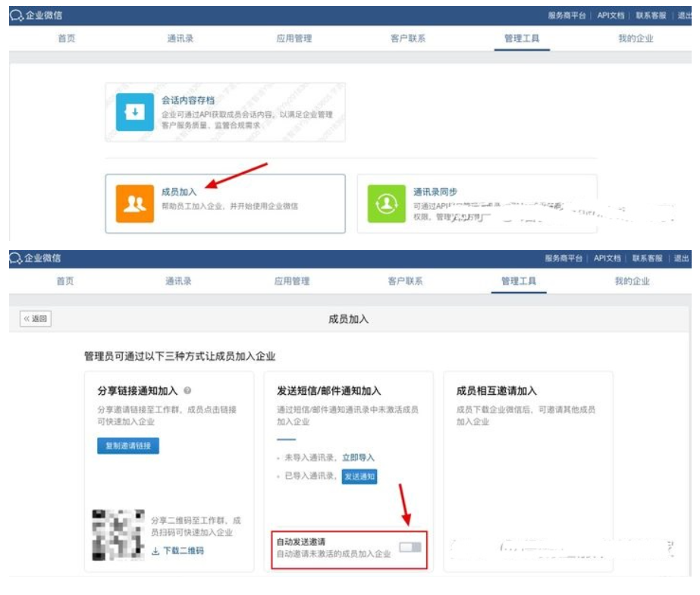Click 企业微信 logo in the 成员加入 page header
Viewport: 700px width, 595px height.
tap(36, 258)
